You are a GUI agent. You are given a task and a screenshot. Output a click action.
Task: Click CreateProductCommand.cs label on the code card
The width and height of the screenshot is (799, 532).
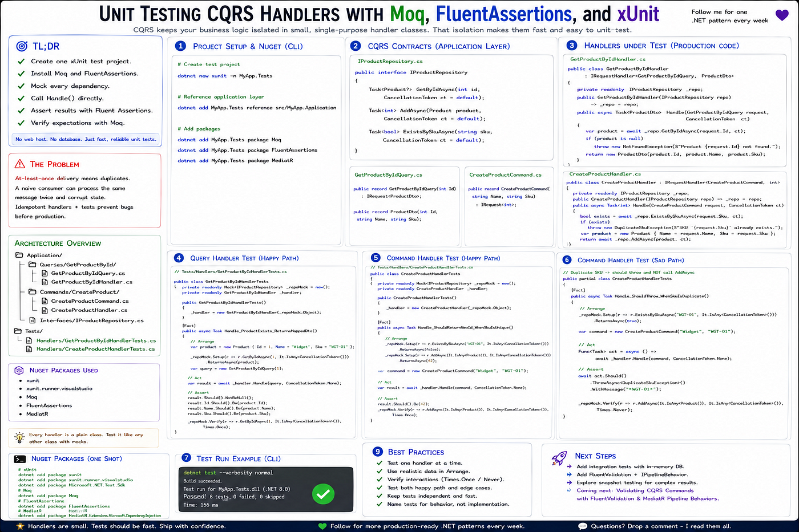[x=506, y=175]
